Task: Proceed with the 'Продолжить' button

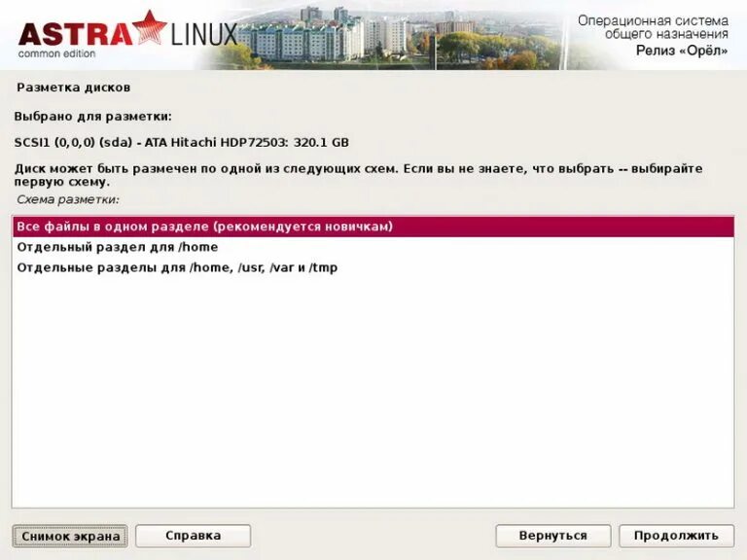Action: 677,536
